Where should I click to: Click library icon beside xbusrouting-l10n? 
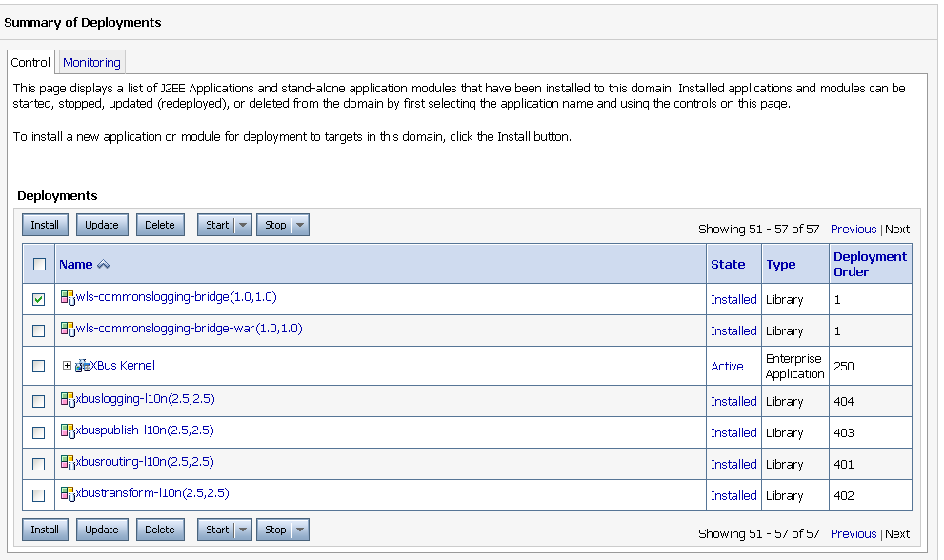(x=68, y=463)
